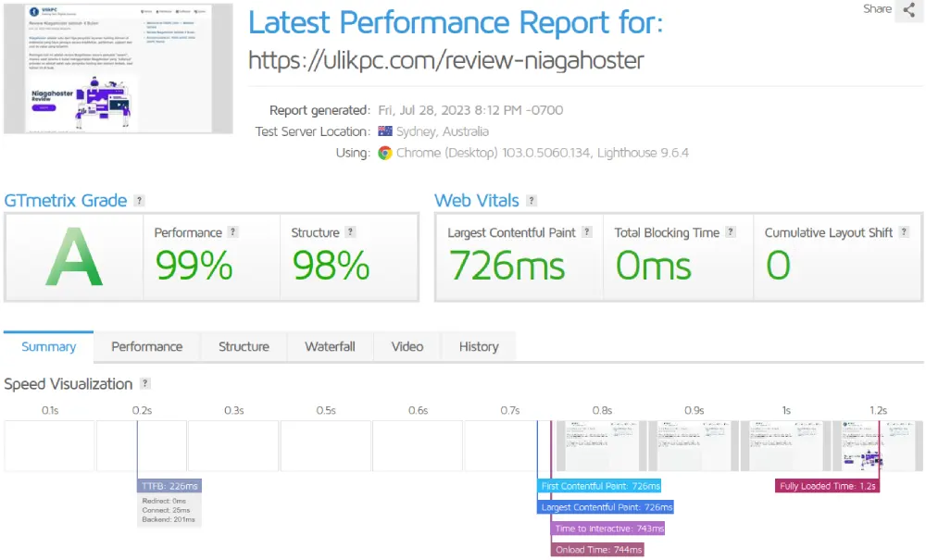Click help icon beside Structure score

350,232
